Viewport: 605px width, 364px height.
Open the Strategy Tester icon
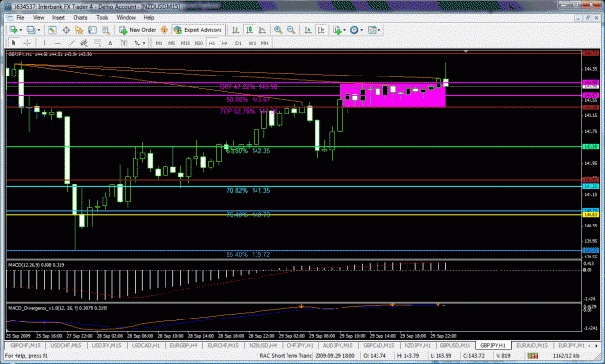[106, 30]
